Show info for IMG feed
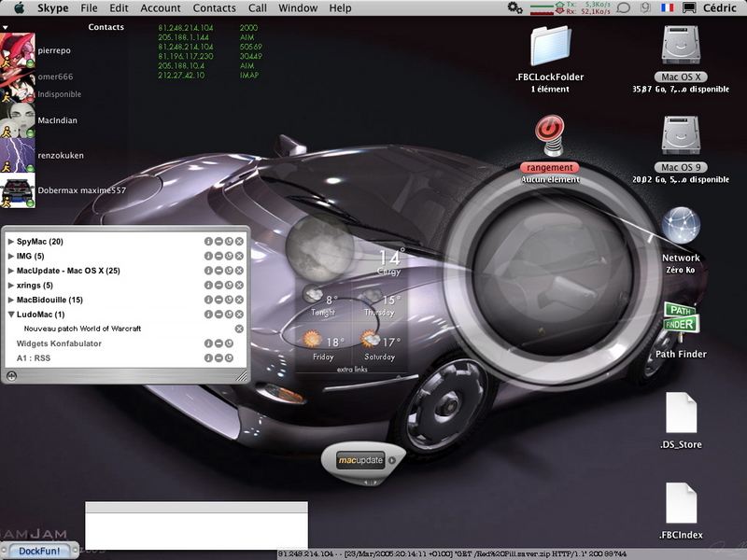 (208, 256)
